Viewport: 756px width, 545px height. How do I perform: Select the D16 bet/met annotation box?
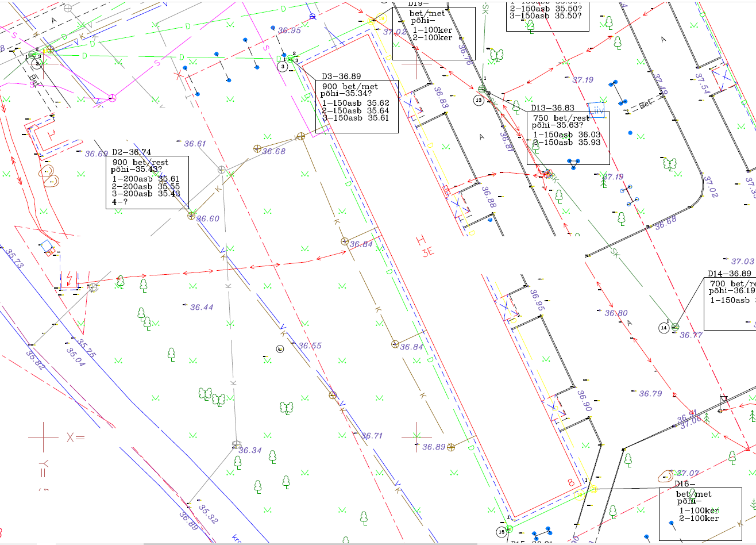pos(700,514)
